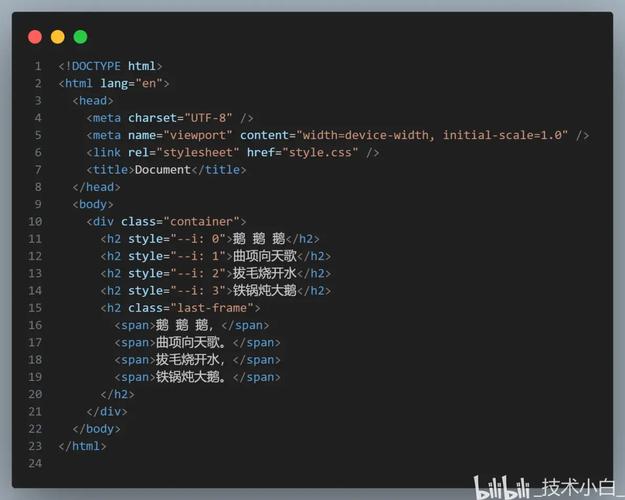Click the text "<!DOCTYPE html>"
This screenshot has height=500, width=625.
click(110, 66)
